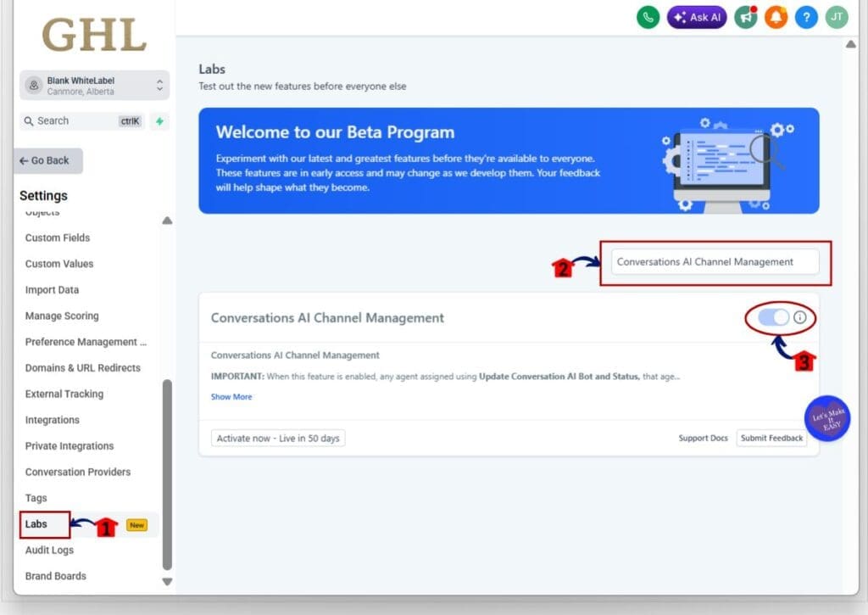Open Domains & URL Redirects
The height and width of the screenshot is (615, 868).
click(x=82, y=368)
